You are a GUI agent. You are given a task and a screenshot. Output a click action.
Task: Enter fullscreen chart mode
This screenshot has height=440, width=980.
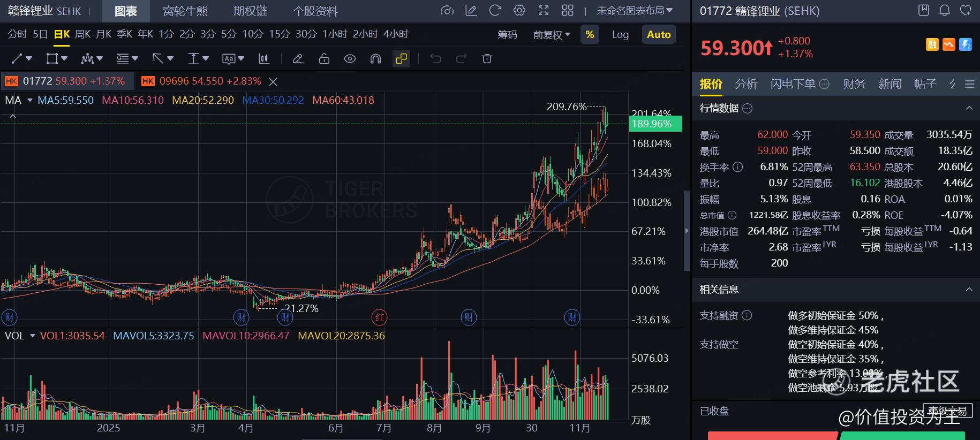544,11
